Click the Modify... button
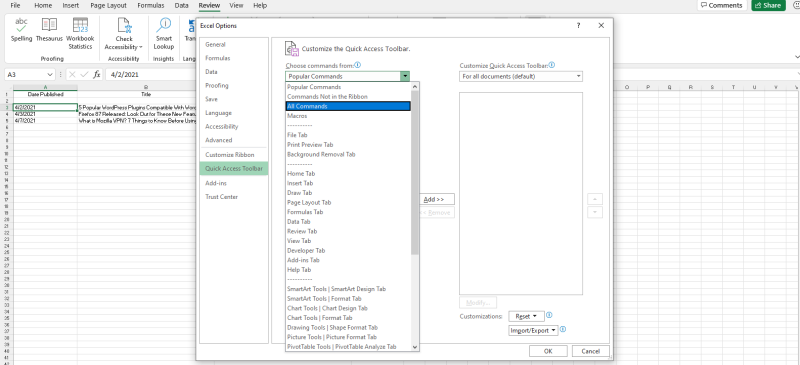Image resolution: width=800 pixels, height=365 pixels. (478, 303)
